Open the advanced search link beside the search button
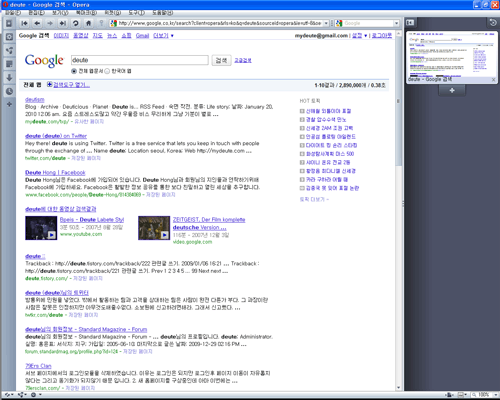This screenshot has height=400, width=500. 243,60
